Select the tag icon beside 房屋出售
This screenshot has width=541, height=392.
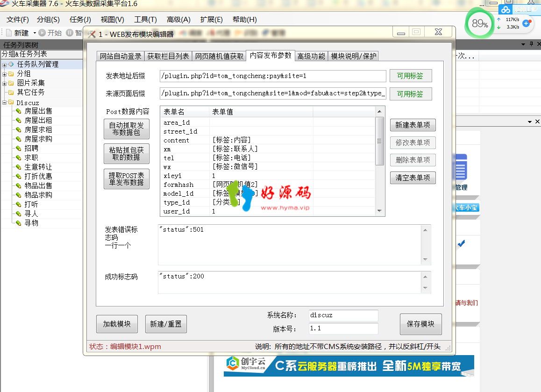point(19,111)
